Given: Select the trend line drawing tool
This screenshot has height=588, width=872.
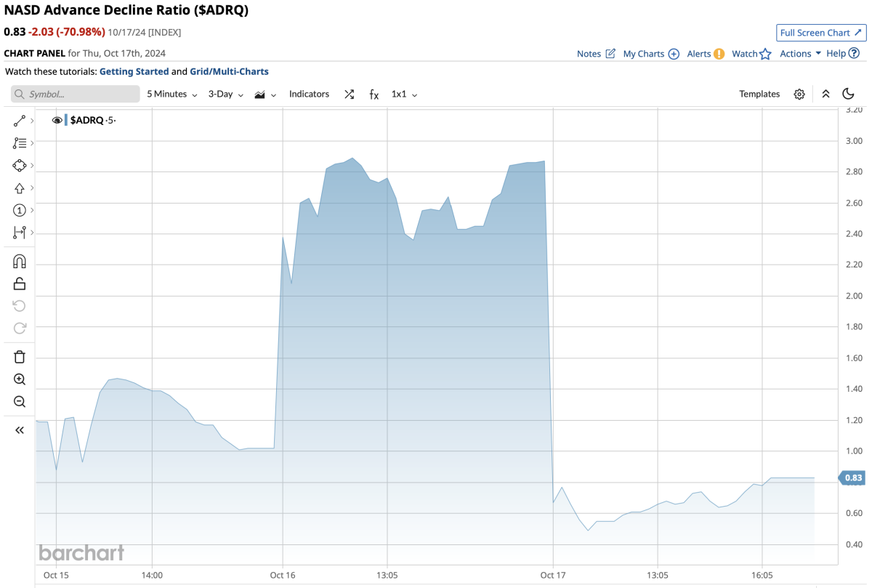Looking at the screenshot, I should point(20,121).
